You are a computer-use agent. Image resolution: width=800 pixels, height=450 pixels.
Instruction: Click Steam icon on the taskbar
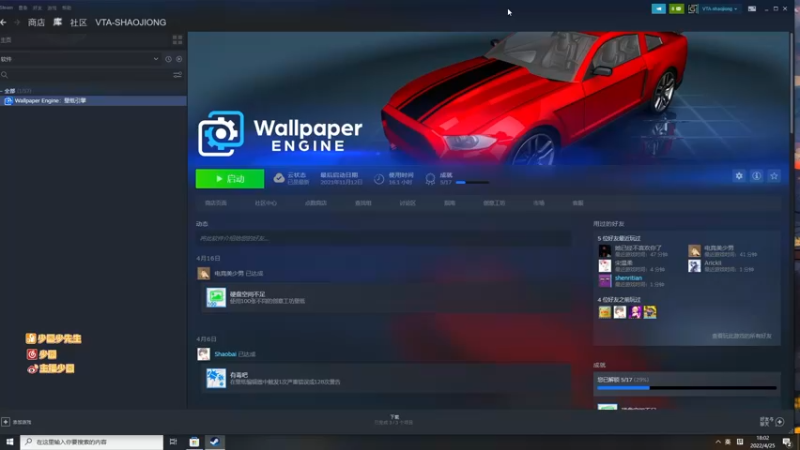pos(215,442)
